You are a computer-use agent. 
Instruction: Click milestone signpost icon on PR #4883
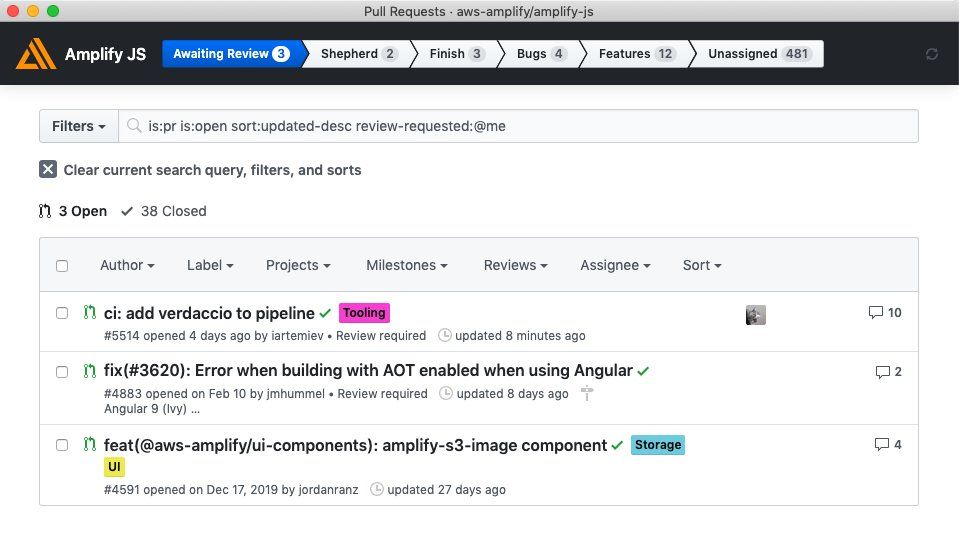pos(587,393)
